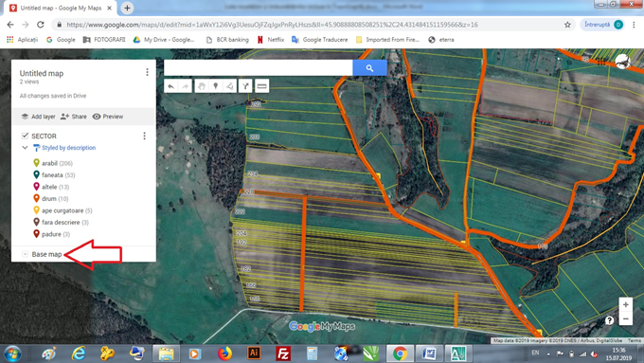Reload the page
Image resolution: width=644 pixels, height=363 pixels.
pos(40,25)
